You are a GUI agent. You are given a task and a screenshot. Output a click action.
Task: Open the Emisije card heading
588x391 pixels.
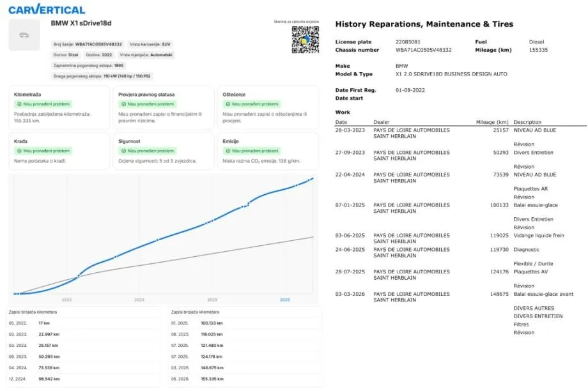coord(231,141)
